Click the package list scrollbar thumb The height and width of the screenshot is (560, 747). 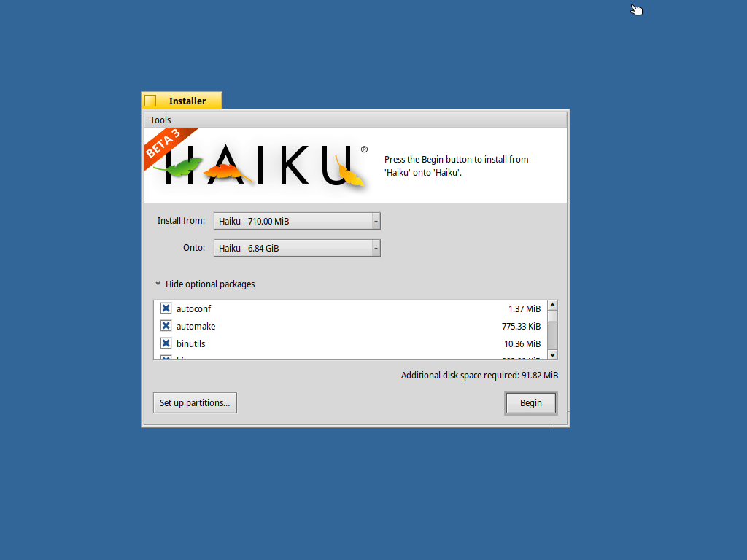pyautogui.click(x=553, y=316)
